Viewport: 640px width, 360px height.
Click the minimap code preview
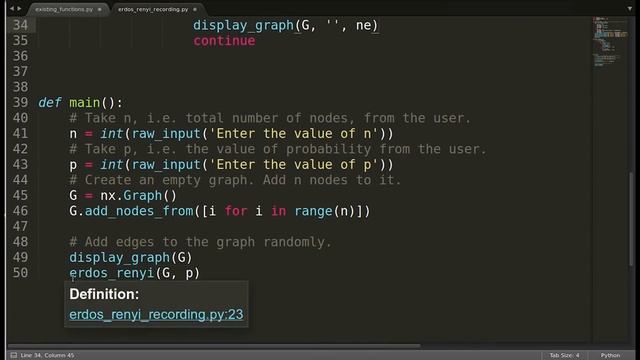click(x=611, y=41)
